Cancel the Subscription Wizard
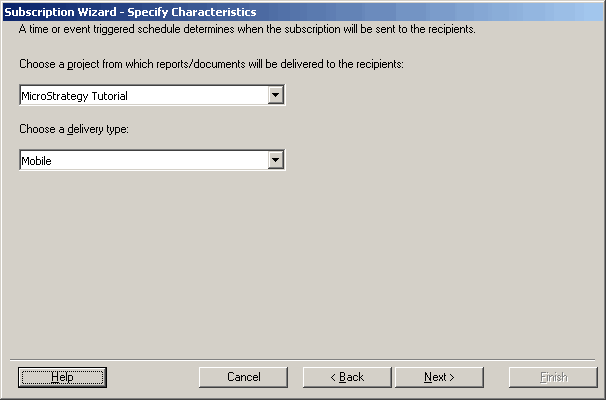 pyautogui.click(x=244, y=377)
